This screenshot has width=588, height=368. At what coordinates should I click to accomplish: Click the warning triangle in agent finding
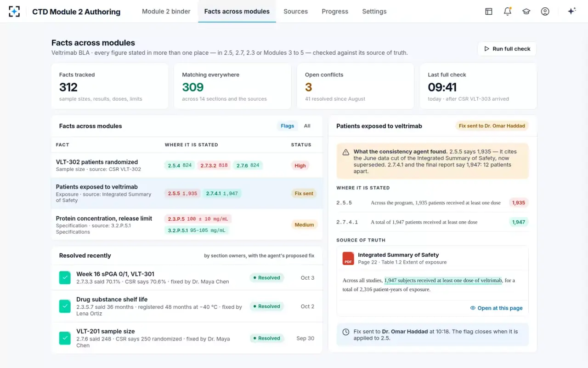(346, 152)
